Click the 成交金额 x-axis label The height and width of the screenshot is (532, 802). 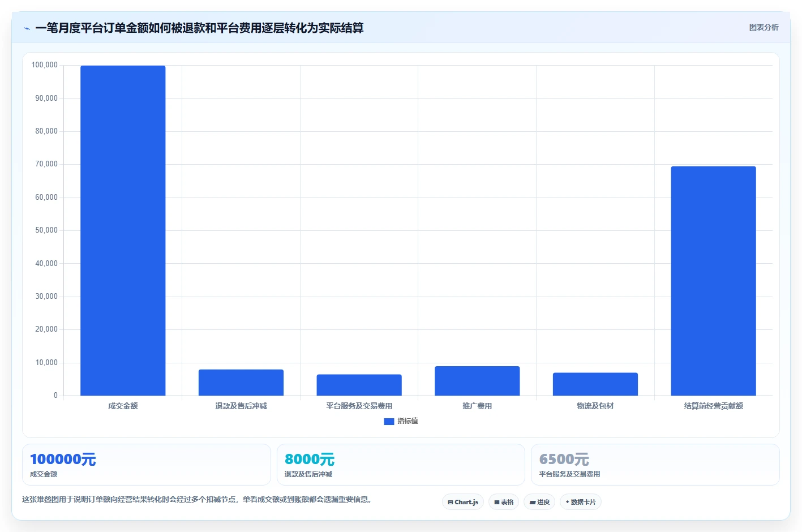tap(123, 406)
